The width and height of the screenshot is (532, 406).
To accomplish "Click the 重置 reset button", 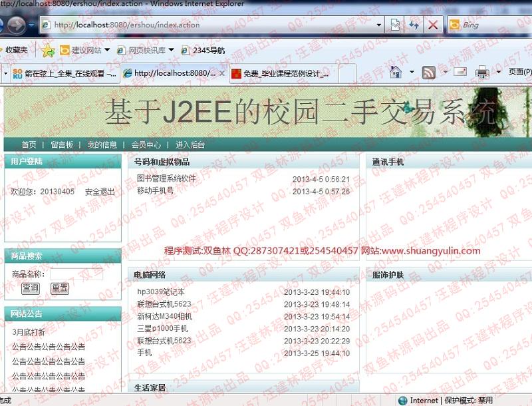I will pyautogui.click(x=60, y=289).
